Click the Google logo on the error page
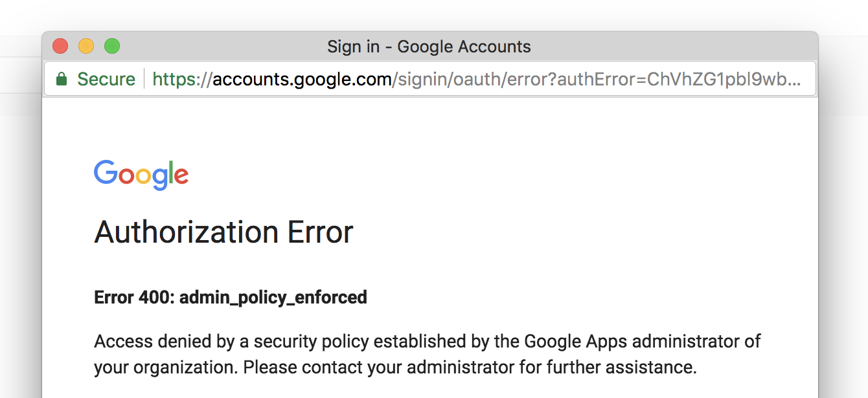 pos(141,173)
